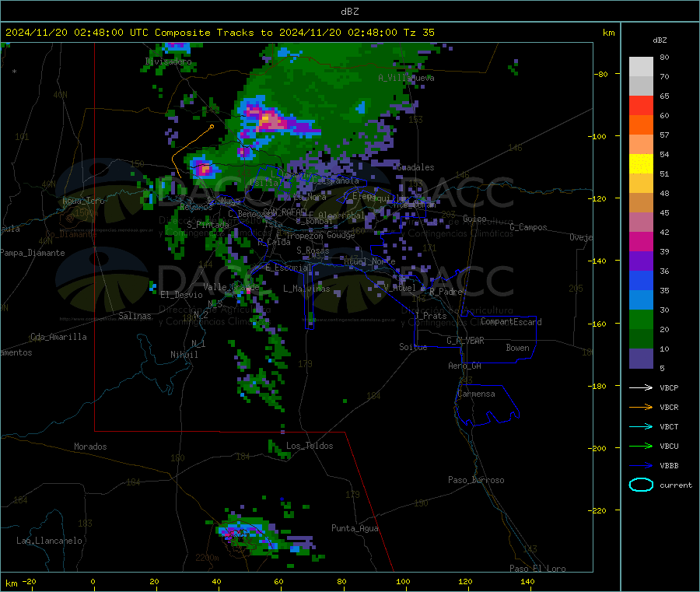Click the dBZ title at top
Screen dimensions: 700x592
349,11
